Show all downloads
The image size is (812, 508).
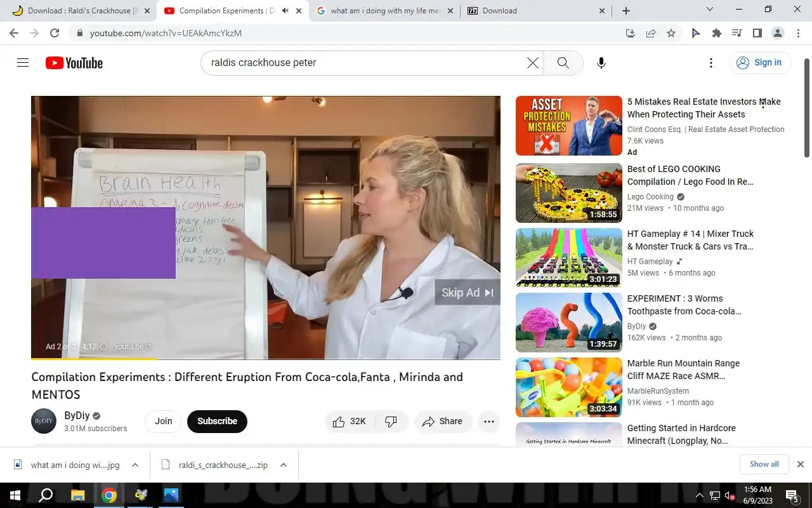click(x=764, y=464)
